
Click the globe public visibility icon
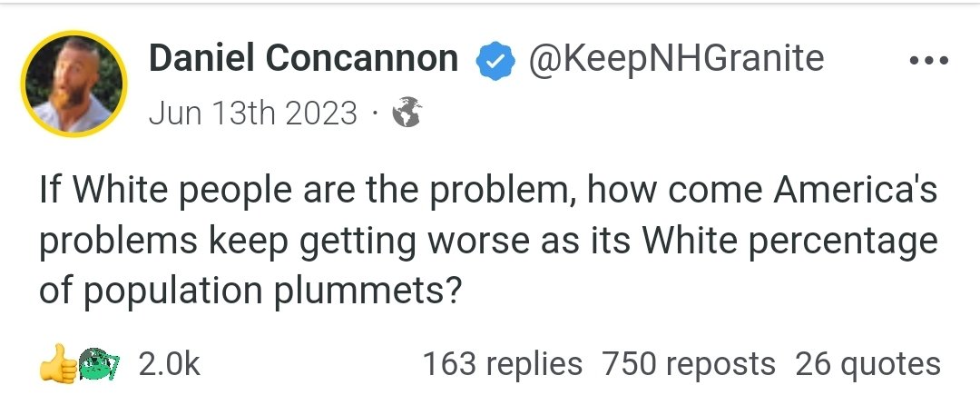pyautogui.click(x=406, y=114)
